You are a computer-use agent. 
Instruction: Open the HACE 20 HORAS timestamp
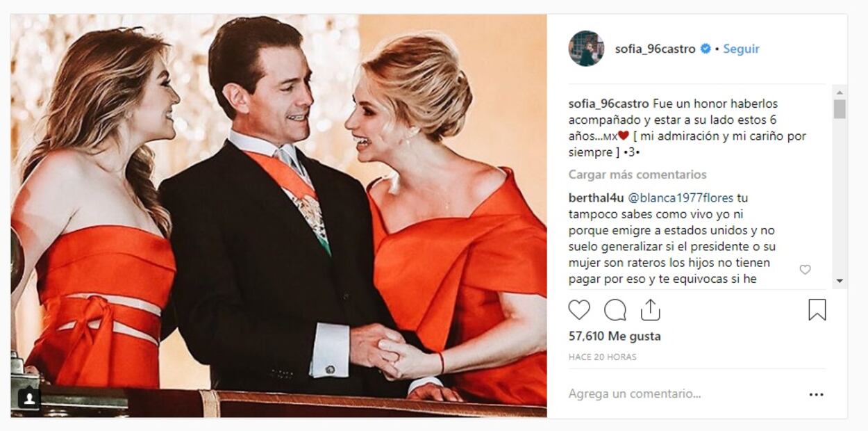coord(603,357)
